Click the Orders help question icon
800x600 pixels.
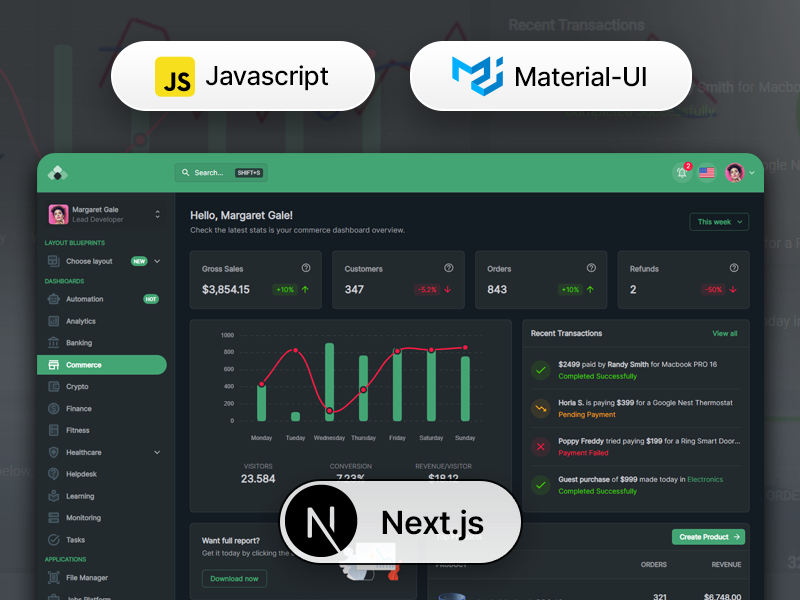click(x=591, y=268)
